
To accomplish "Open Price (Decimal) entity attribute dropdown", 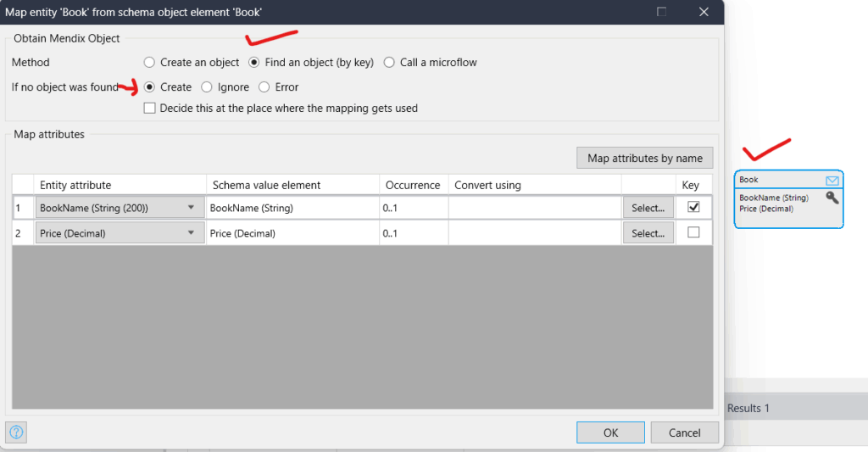I will click(191, 233).
